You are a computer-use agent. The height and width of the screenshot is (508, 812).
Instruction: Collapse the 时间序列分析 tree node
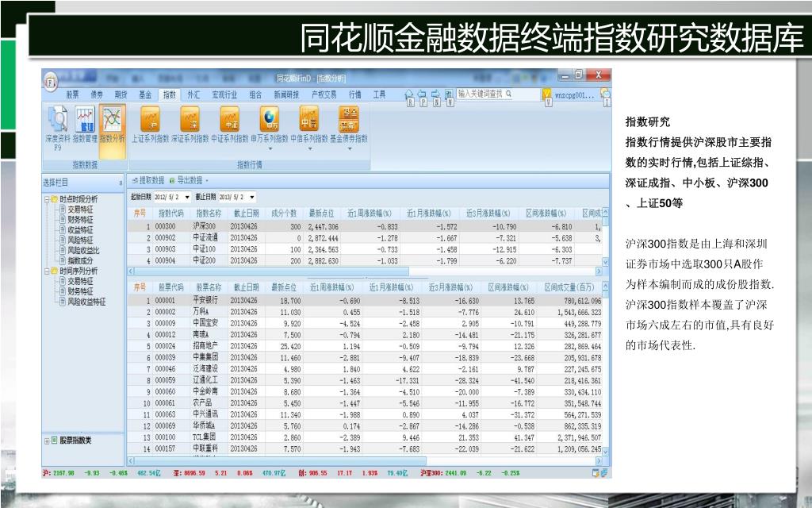[x=47, y=271]
